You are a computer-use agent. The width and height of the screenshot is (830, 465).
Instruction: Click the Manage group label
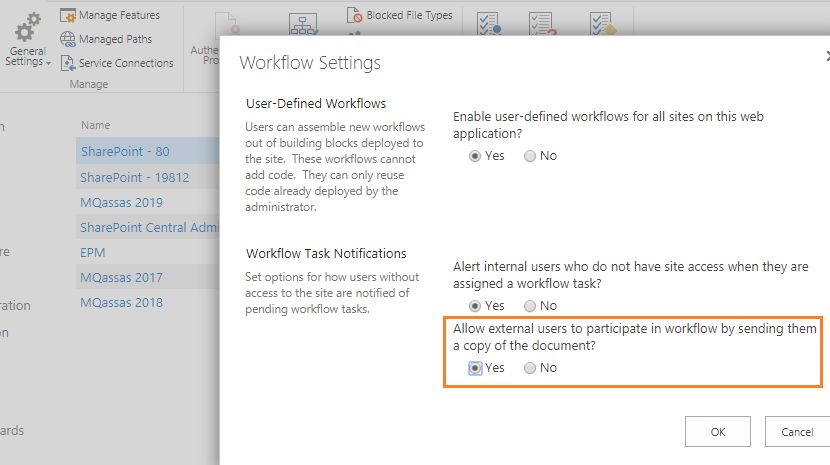[x=89, y=84]
